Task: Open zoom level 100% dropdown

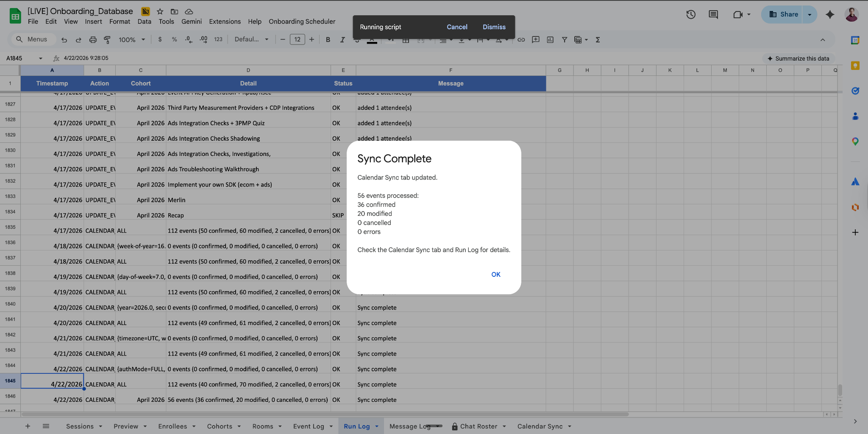Action: [132, 39]
